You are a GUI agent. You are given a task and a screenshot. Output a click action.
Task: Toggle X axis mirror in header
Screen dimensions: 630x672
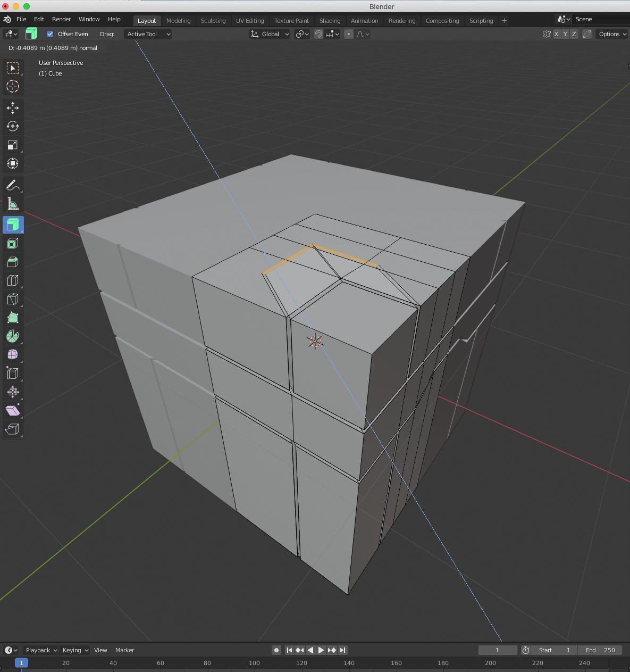point(556,34)
